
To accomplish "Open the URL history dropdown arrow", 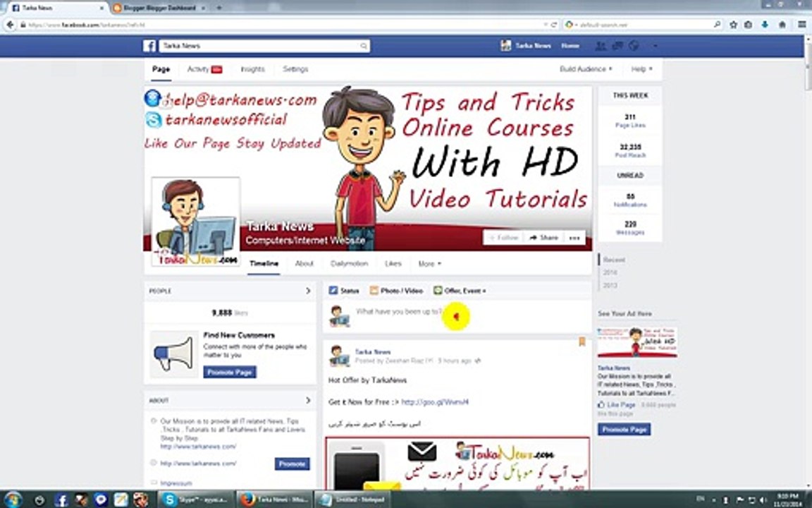I will coord(546,25).
